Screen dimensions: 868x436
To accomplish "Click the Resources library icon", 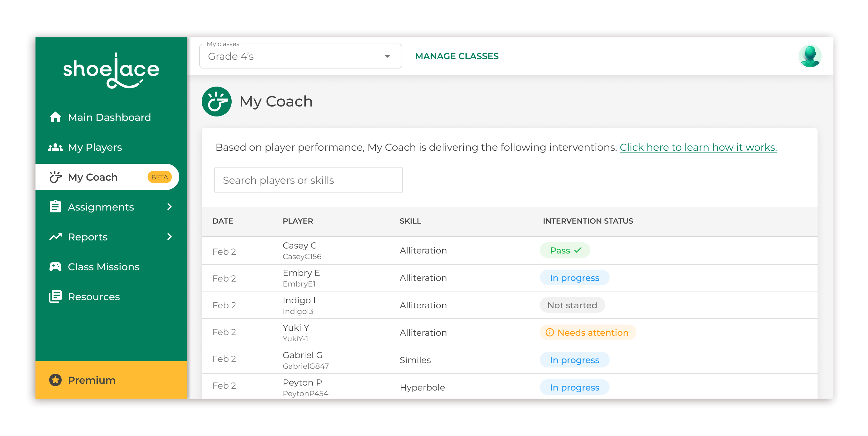I will click(x=55, y=296).
